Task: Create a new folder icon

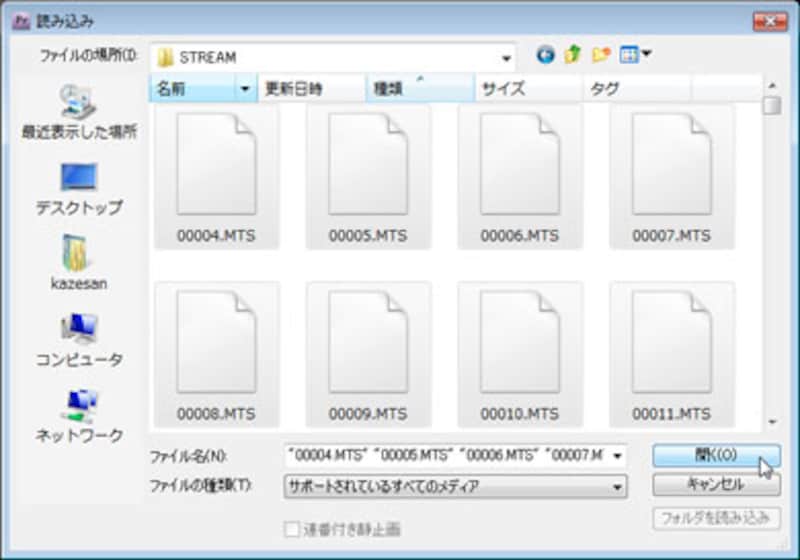Action: pos(601,56)
